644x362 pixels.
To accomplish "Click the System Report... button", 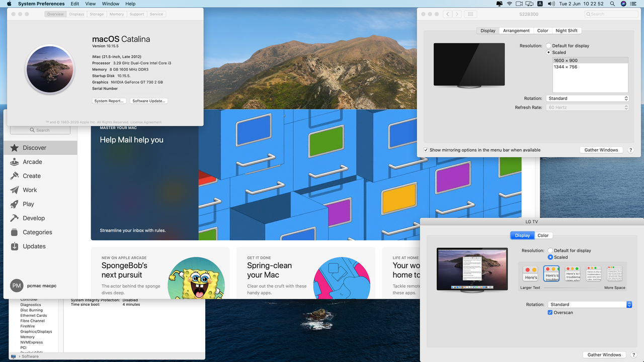I will pyautogui.click(x=109, y=101).
